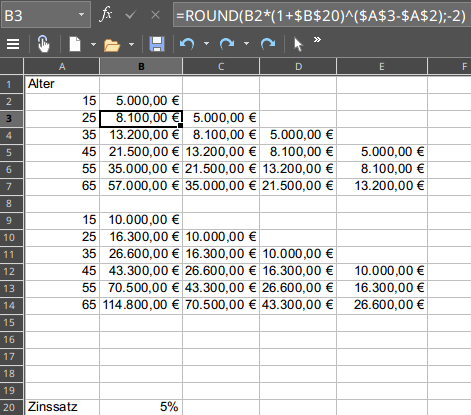This screenshot has height=415, width=471.
Task: Select cell B14 with 114.800,00 €
Action: [141, 305]
